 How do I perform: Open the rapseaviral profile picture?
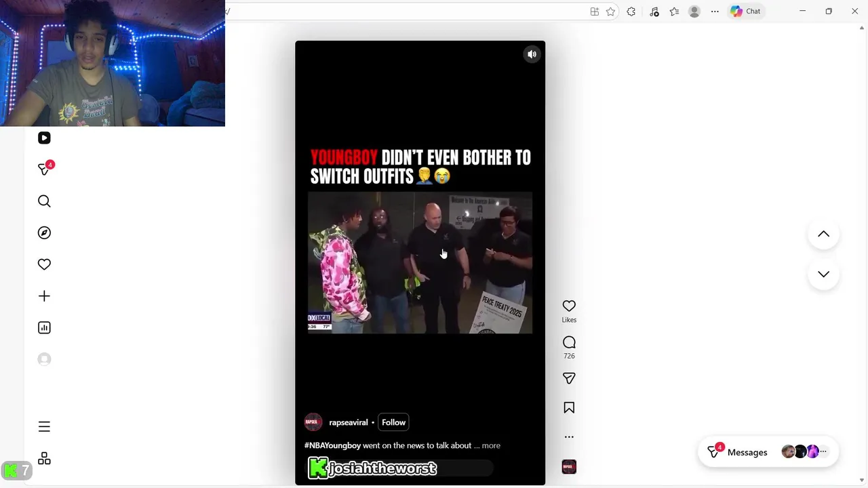(x=313, y=422)
